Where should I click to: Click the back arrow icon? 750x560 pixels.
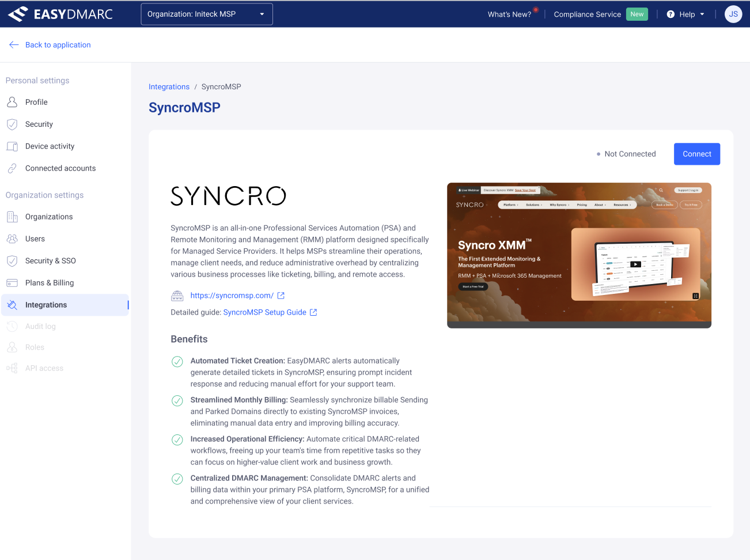pyautogui.click(x=14, y=45)
